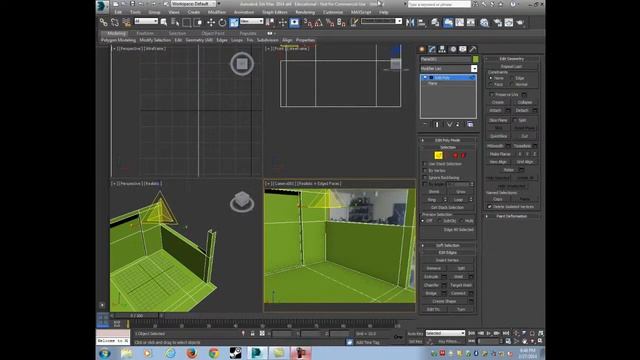Open the named selection sets dropdown
The width and height of the screenshot is (640, 360).
381,21
